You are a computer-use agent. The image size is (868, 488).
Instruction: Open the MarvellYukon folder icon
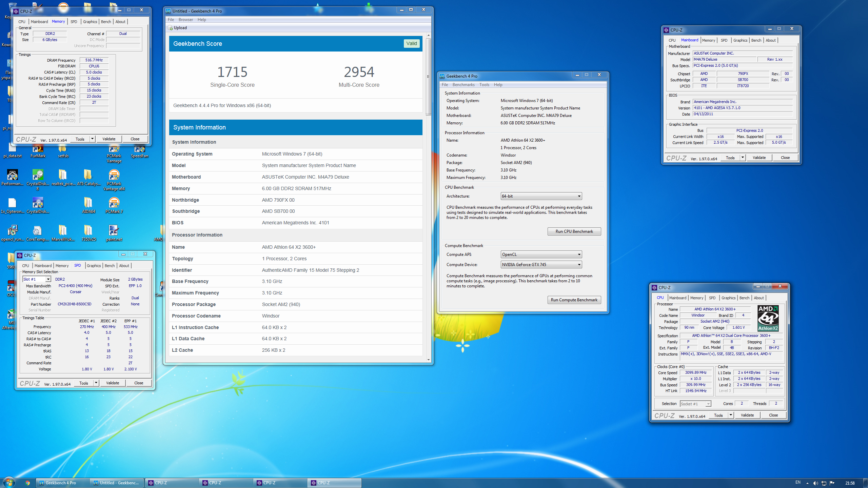(x=63, y=233)
